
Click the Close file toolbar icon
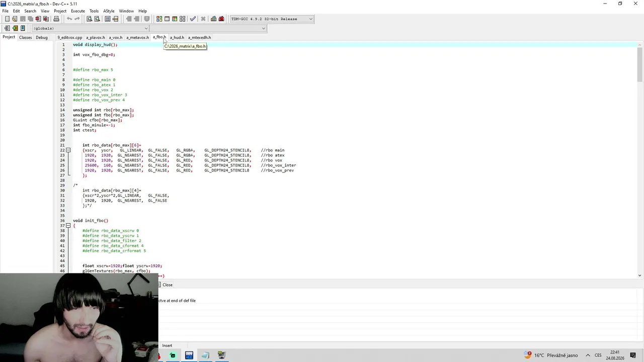point(38,19)
